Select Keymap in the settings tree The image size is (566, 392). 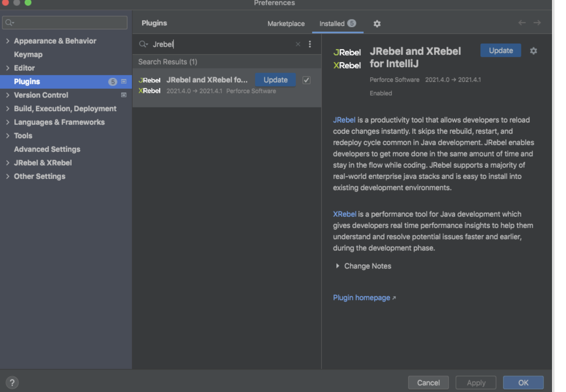[x=28, y=55]
